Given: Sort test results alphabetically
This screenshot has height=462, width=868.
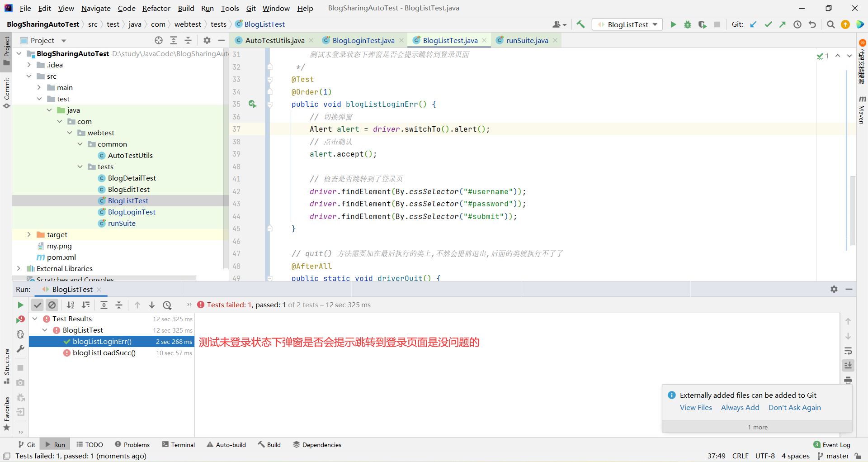Looking at the screenshot, I should [71, 305].
